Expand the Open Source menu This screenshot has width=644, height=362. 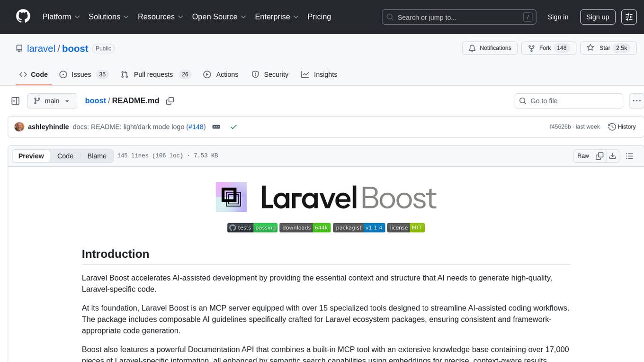(x=219, y=17)
